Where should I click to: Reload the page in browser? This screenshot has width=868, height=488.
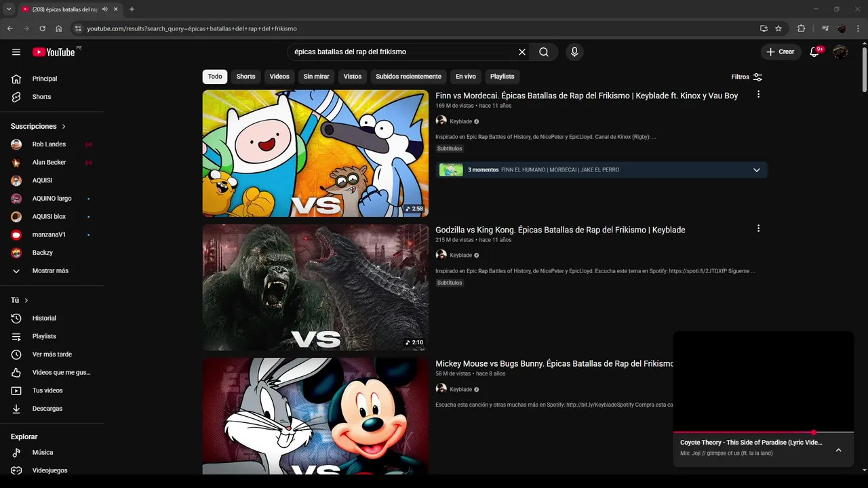click(x=42, y=28)
